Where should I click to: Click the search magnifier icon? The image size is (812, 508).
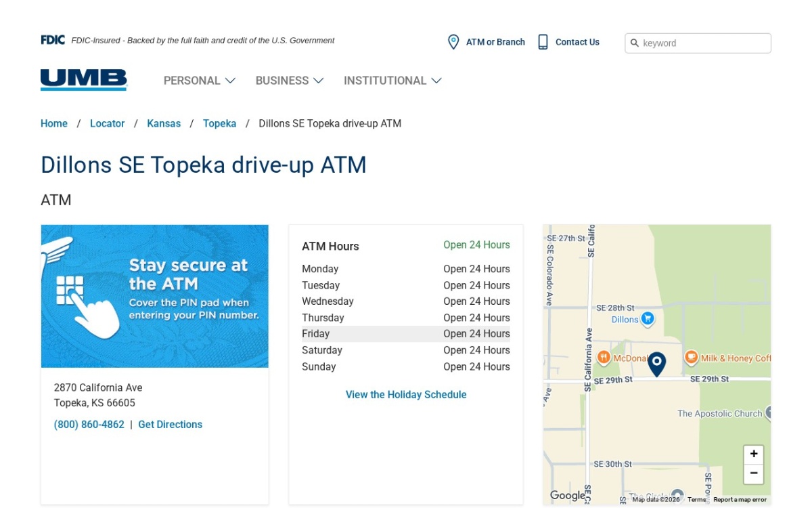click(x=635, y=43)
